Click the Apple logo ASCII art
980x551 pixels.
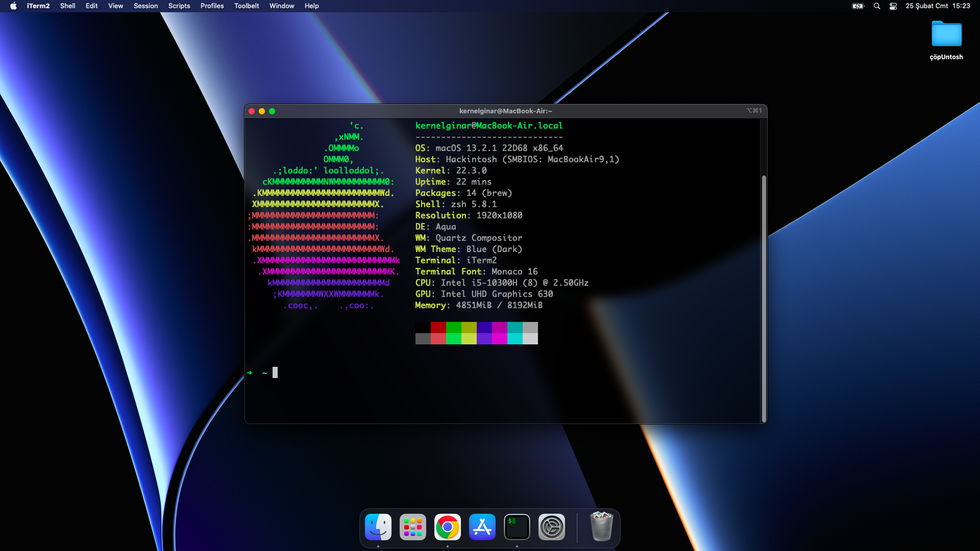coord(324,215)
